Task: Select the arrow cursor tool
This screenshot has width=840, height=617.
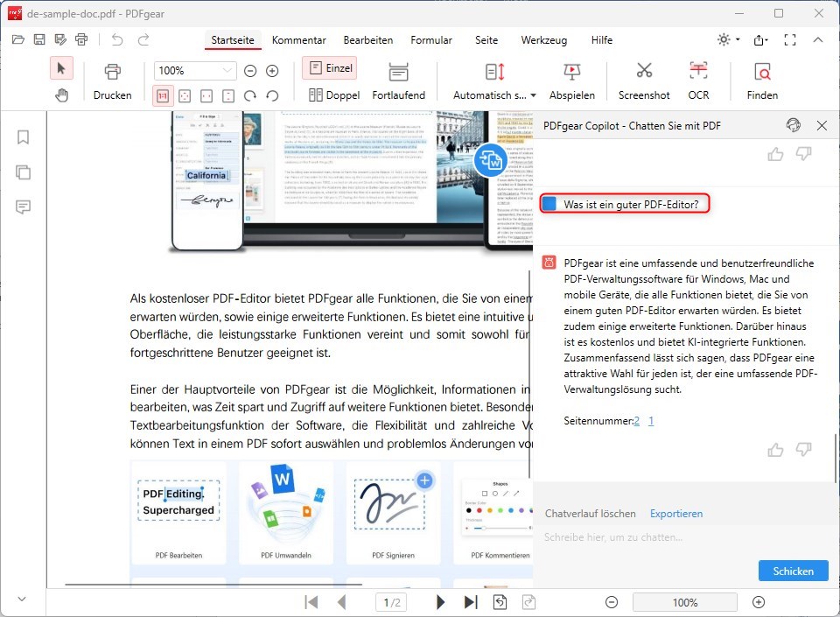Action: coord(61,68)
